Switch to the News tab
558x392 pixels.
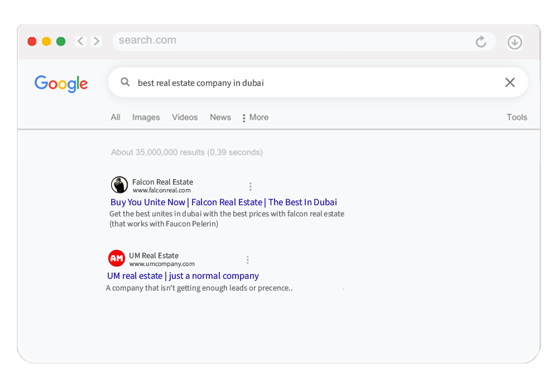[x=220, y=118]
